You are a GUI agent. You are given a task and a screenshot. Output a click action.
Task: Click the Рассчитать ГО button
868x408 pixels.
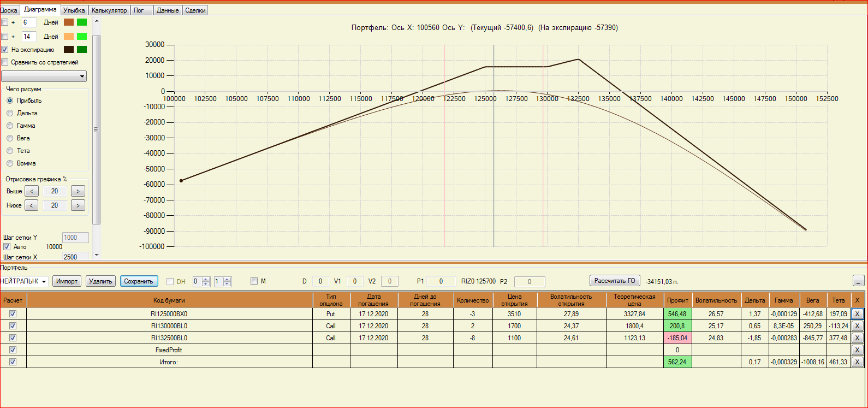615,281
